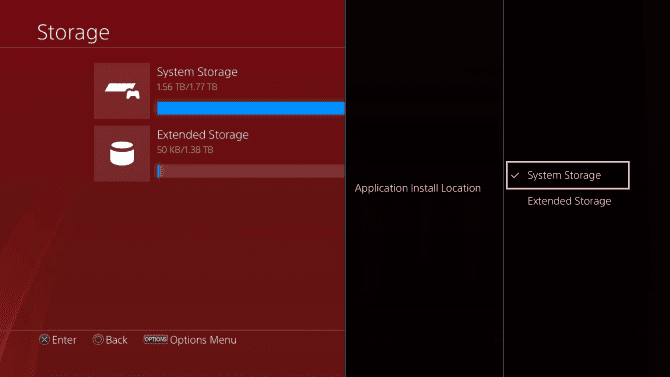Click the checkmark next to System Storage
670x377 pixels.
coord(515,175)
